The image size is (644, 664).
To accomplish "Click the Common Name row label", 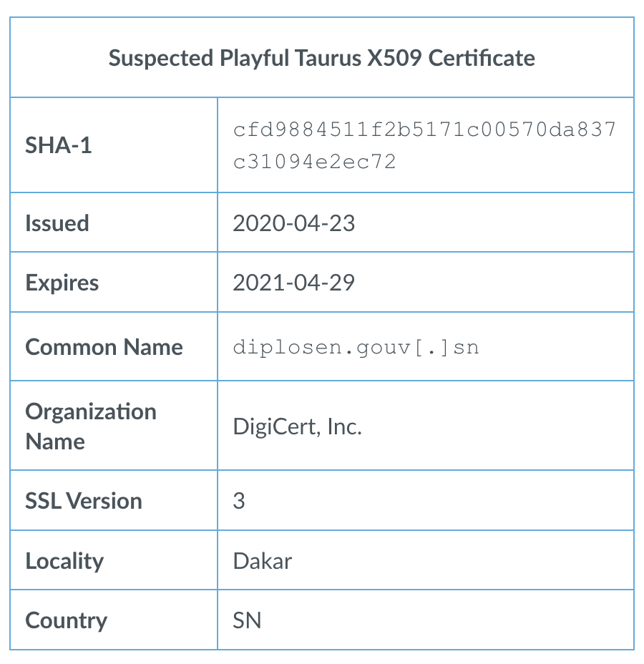I will tap(104, 347).
